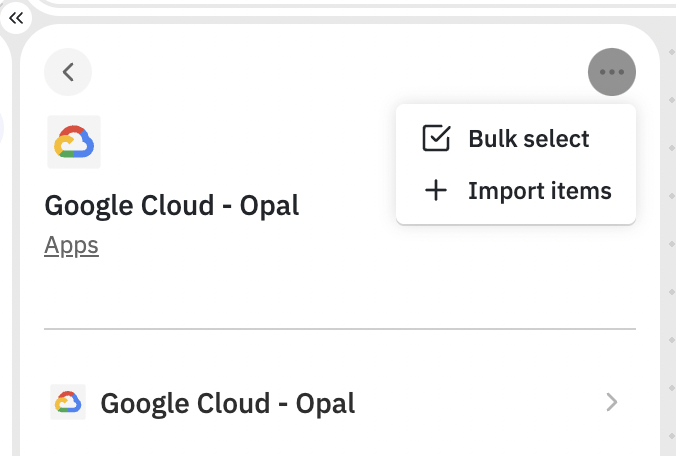Screen dimensions: 676x456
Task: Click the word Opal in the list row
Action: coord(325,403)
